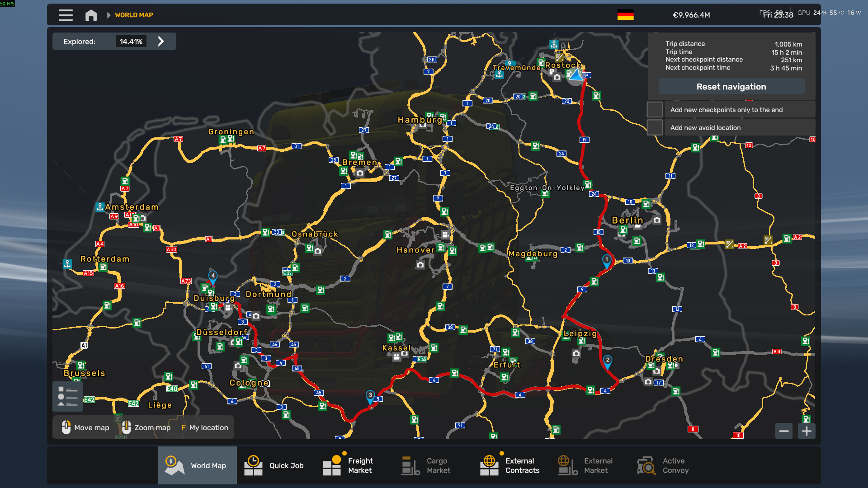The height and width of the screenshot is (488, 868).
Task: Click the camera viewpoint icon right of Berlin
Action: click(657, 220)
